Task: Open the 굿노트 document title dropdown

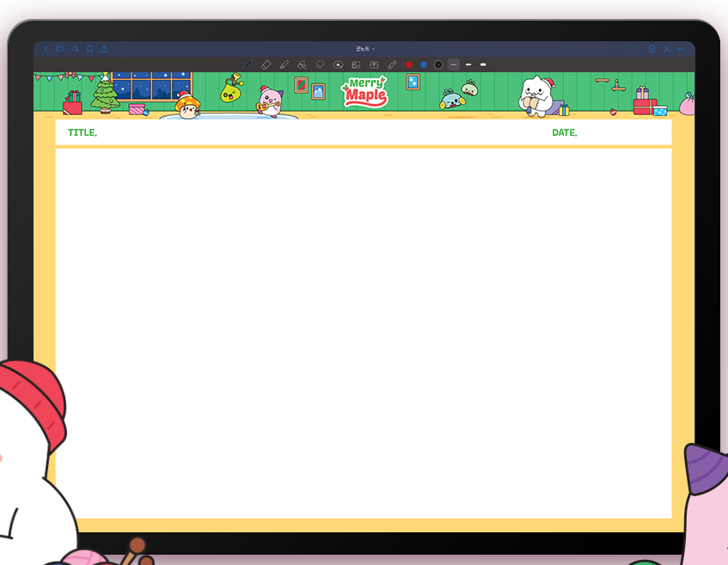Action: tap(365, 49)
